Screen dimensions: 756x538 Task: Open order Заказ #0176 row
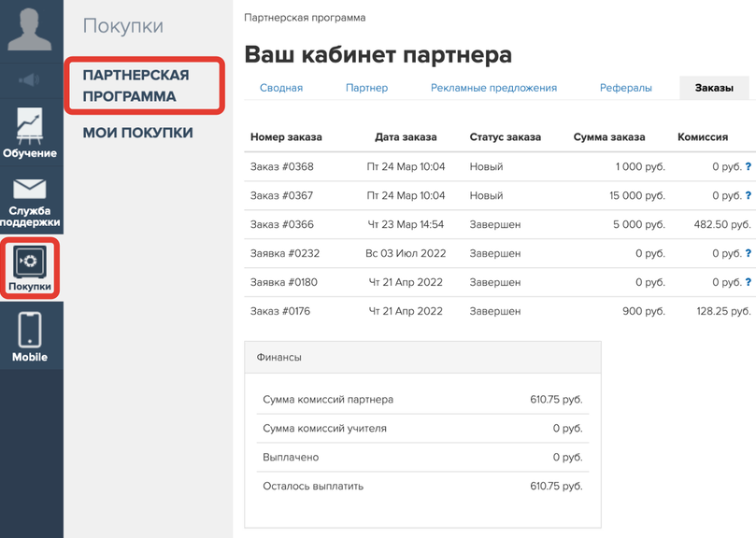[282, 311]
